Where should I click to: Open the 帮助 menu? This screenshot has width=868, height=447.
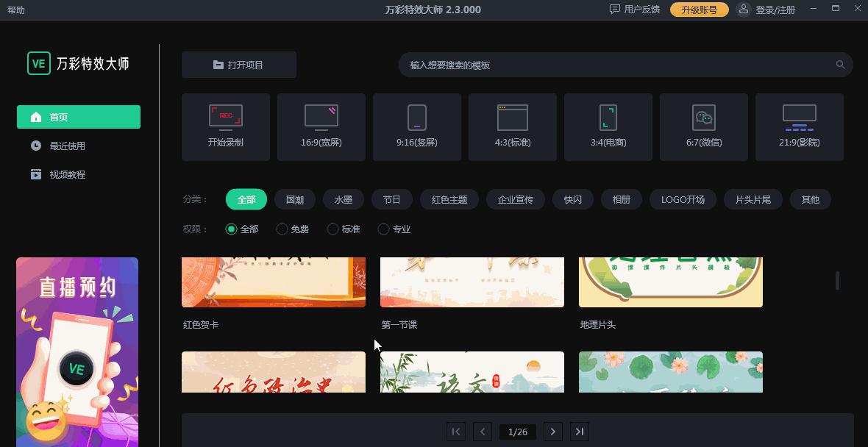click(16, 10)
